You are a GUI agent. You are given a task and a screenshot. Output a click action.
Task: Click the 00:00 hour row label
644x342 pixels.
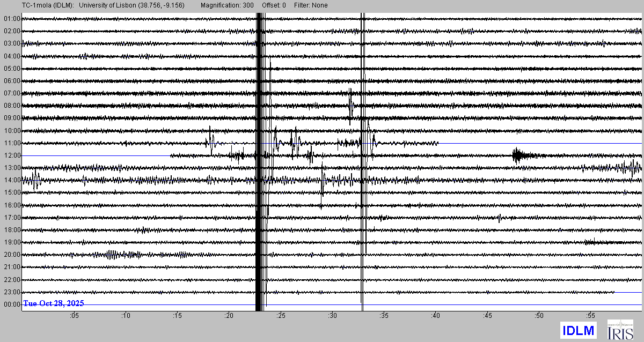(12, 304)
